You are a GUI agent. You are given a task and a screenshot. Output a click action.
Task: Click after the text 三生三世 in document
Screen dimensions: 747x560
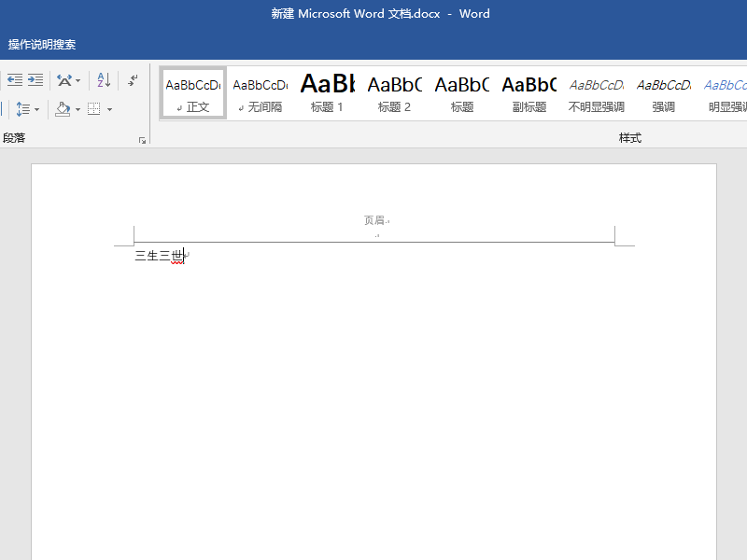(x=183, y=255)
